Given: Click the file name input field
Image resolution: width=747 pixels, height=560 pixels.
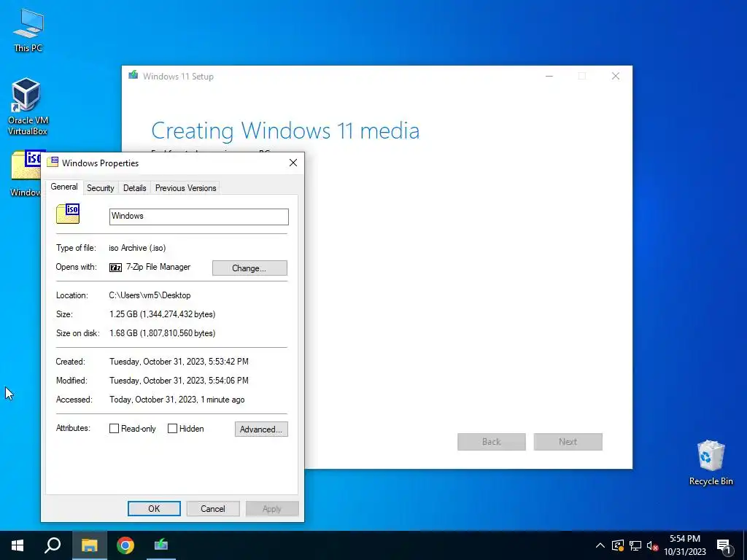Looking at the screenshot, I should pyautogui.click(x=198, y=217).
